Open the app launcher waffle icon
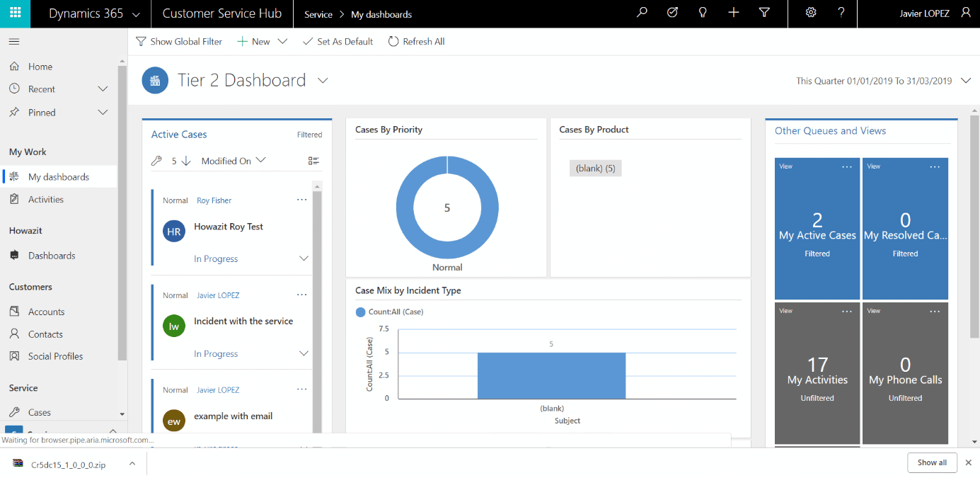Image resolution: width=980 pixels, height=478 pixels. [15, 13]
